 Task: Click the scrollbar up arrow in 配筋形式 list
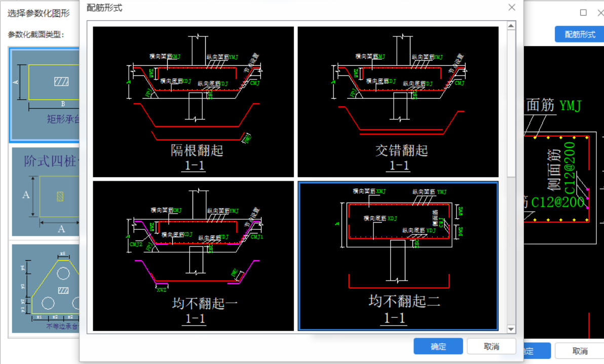coord(511,26)
